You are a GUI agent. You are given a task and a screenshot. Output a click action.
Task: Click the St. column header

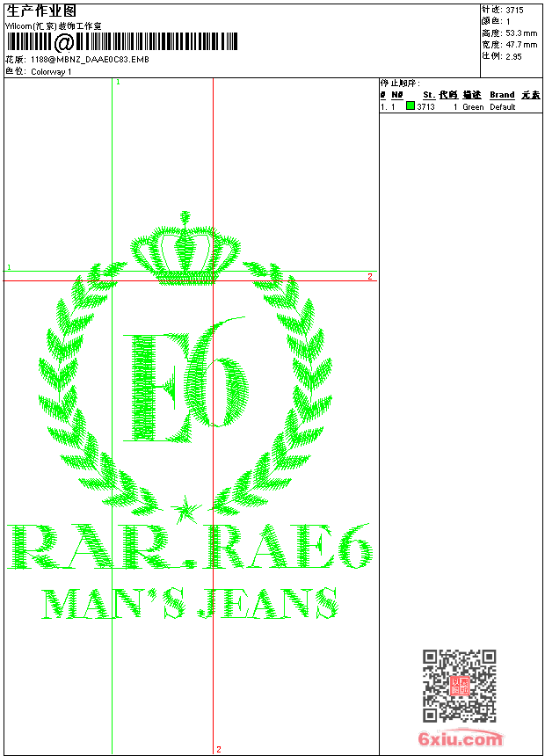point(428,95)
